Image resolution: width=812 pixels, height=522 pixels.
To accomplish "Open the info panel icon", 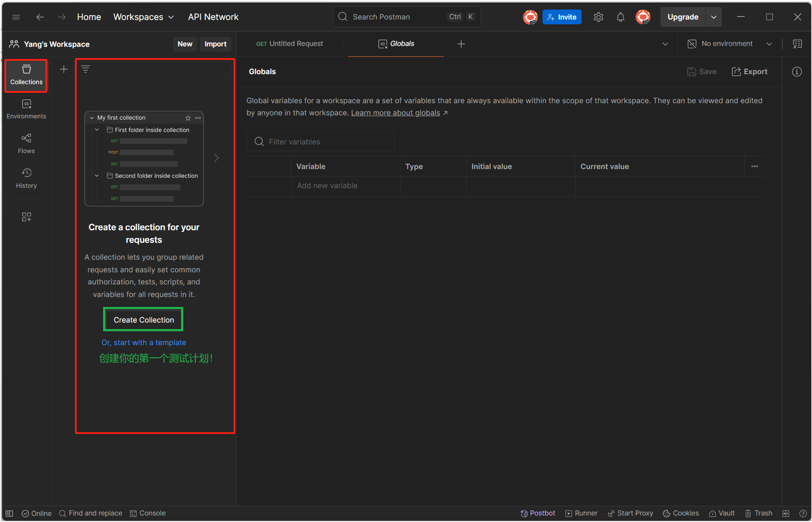I will point(797,72).
